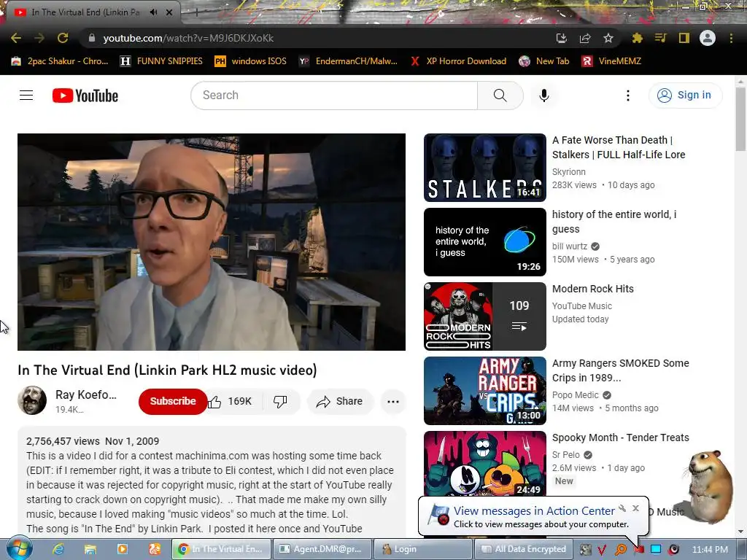
Task: Open the Army Rangers vs Crips thumbnail
Action: [x=485, y=391]
